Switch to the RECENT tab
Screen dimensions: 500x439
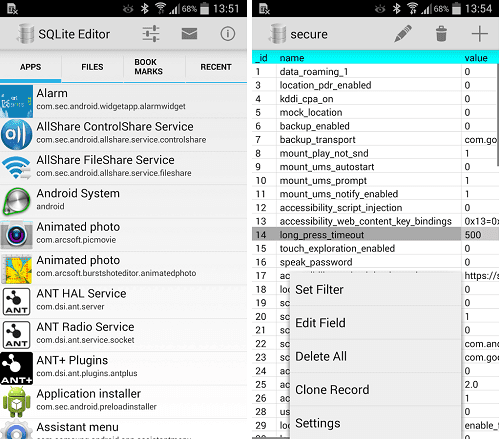click(x=216, y=67)
